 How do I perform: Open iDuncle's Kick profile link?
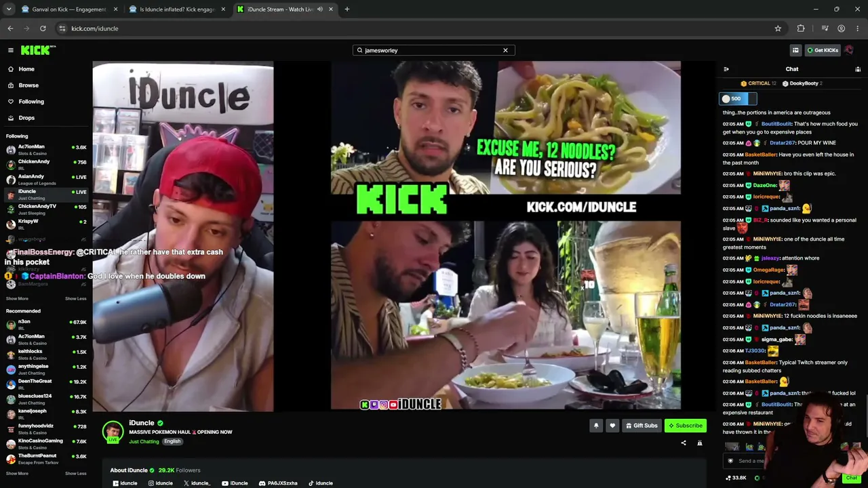coord(125,483)
